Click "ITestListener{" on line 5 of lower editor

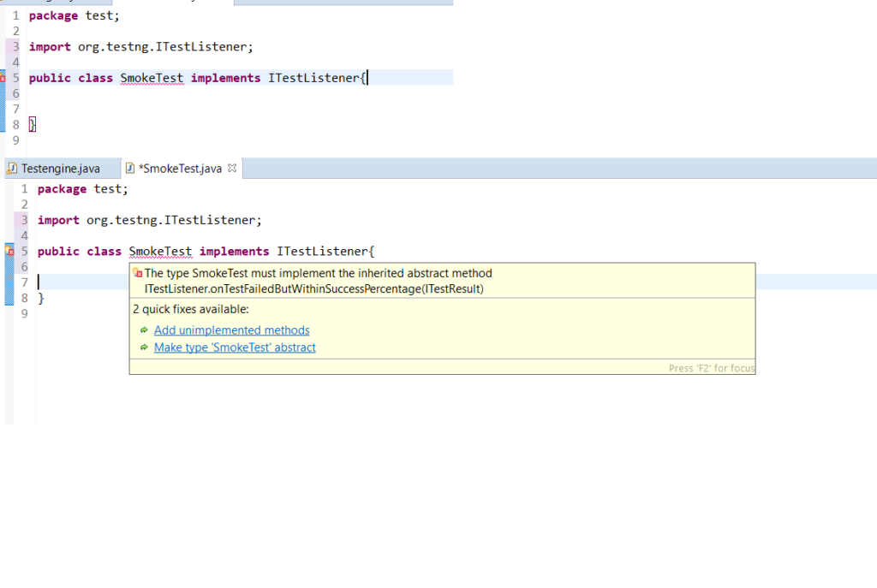click(325, 252)
